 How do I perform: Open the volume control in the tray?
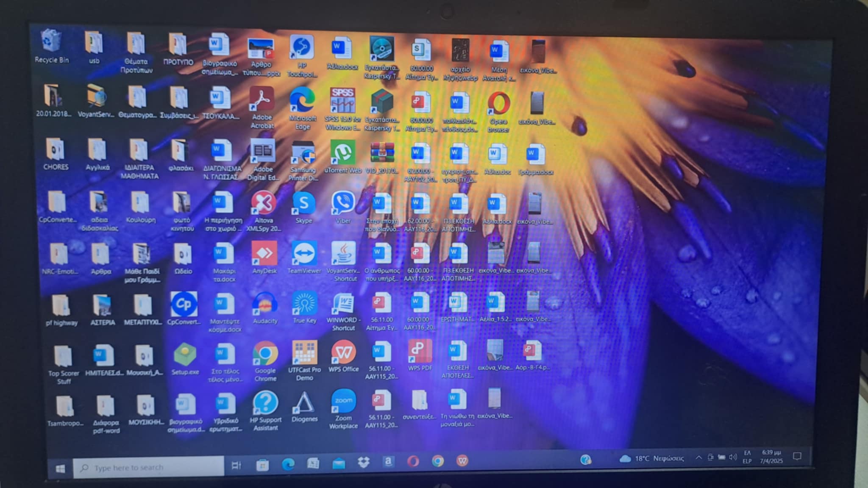coord(733,457)
